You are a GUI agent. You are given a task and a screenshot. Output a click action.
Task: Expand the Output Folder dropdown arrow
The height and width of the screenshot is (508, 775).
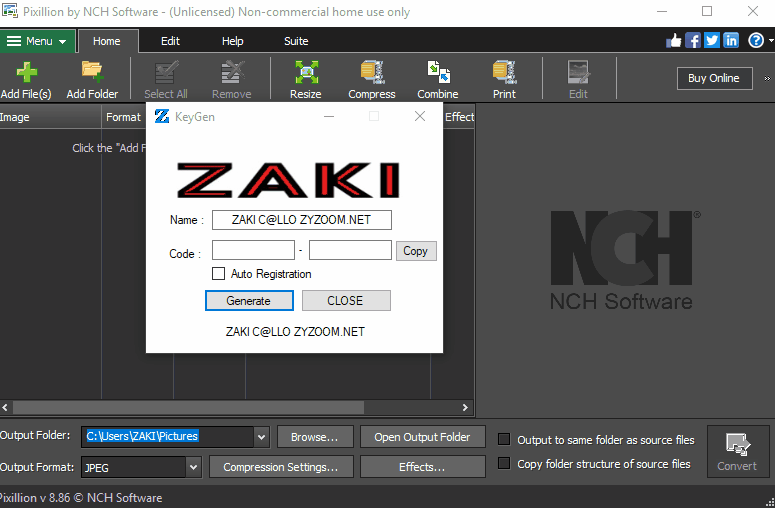pos(261,437)
